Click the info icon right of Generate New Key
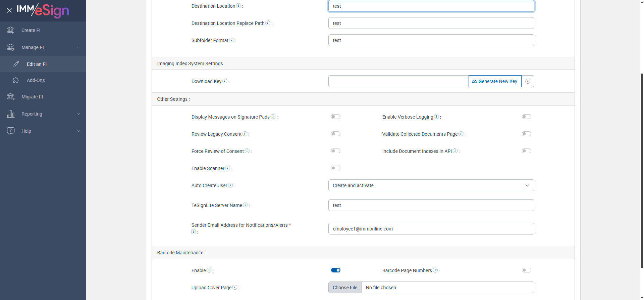 click(x=528, y=81)
